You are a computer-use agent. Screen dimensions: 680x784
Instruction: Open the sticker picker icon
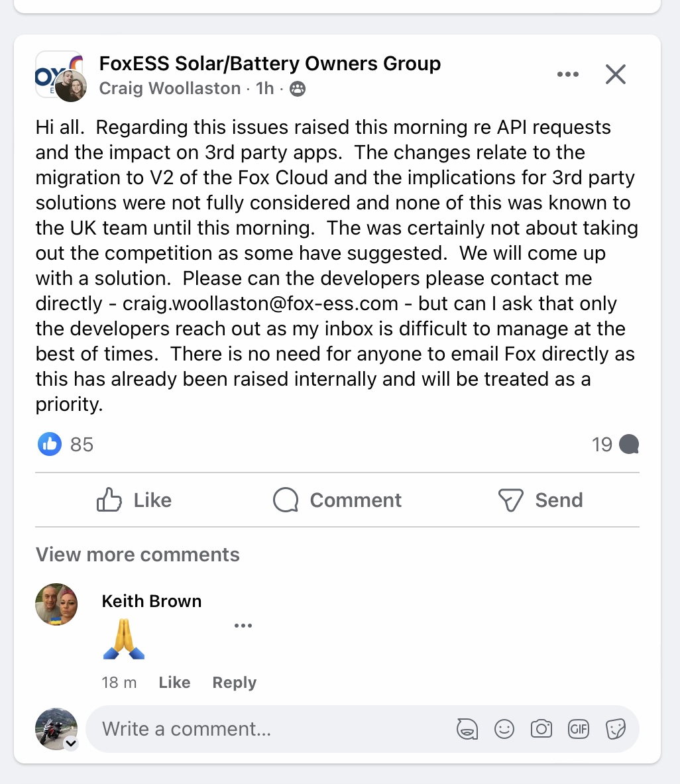[616, 730]
